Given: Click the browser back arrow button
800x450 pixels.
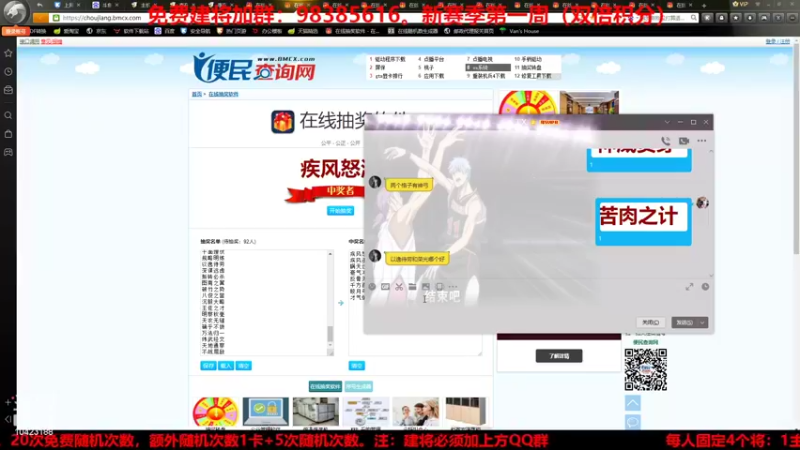Looking at the screenshot, I should click(x=40, y=5).
